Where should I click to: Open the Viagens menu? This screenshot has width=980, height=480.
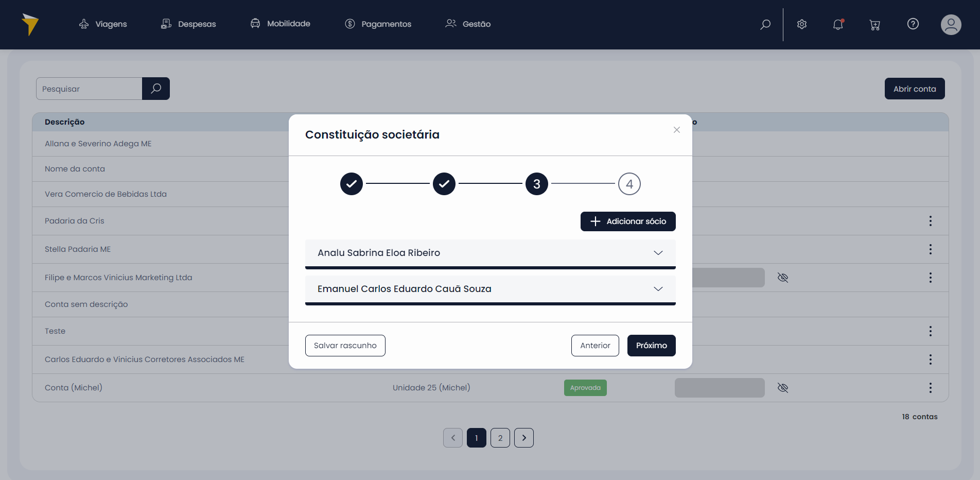click(103, 24)
